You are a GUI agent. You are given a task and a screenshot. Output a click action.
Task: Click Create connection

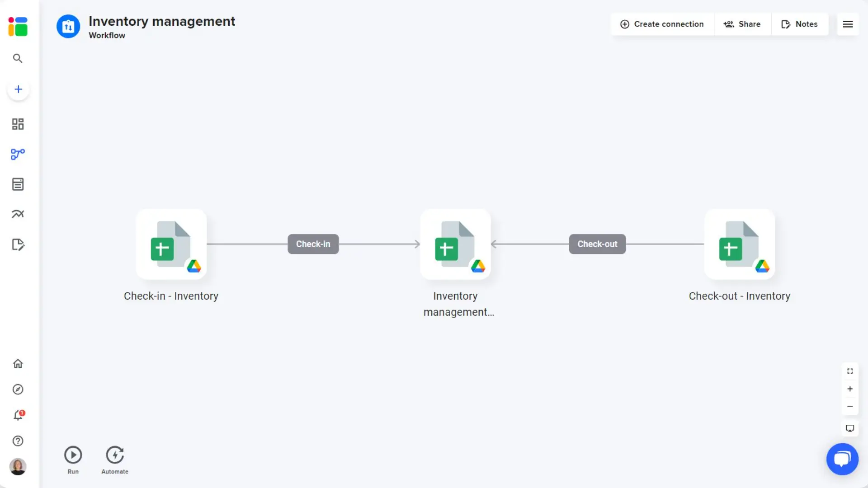[662, 24]
